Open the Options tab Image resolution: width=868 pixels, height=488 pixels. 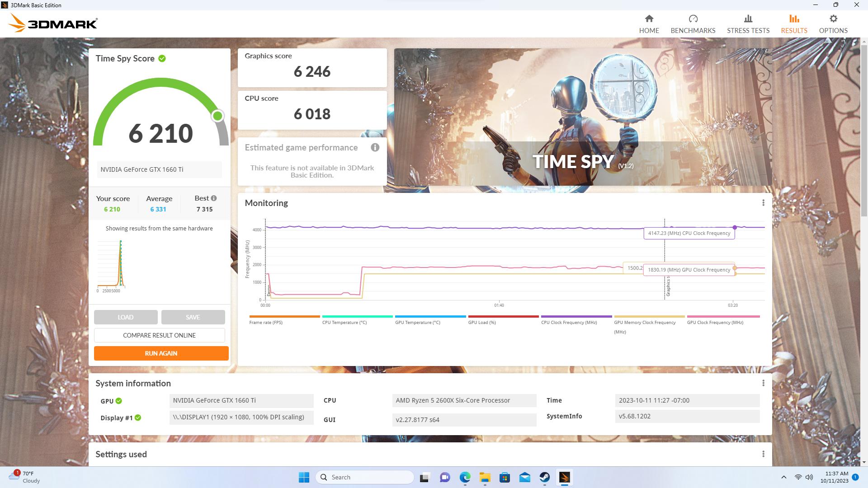tap(833, 24)
